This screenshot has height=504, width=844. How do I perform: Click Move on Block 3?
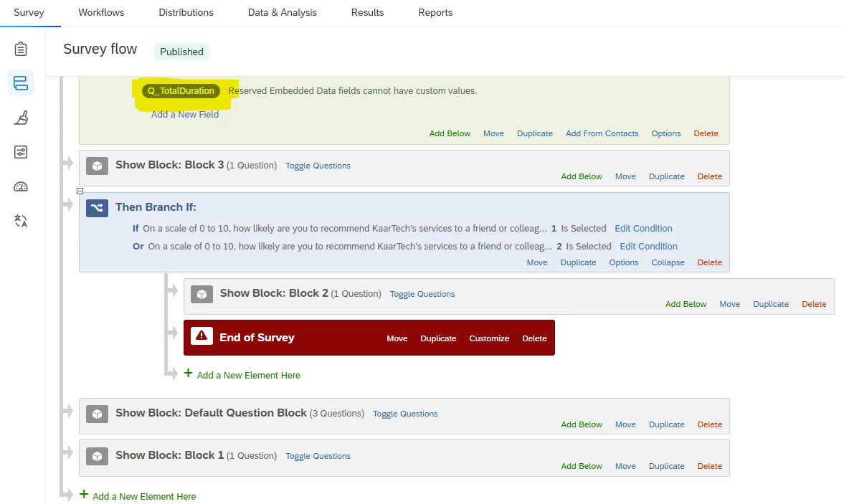[x=625, y=176]
